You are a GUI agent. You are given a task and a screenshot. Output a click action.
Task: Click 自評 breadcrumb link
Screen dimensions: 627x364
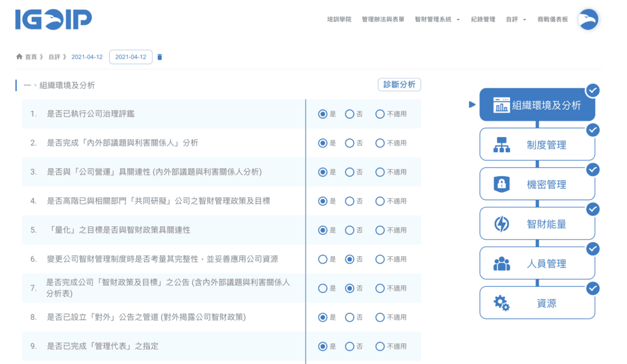point(54,57)
